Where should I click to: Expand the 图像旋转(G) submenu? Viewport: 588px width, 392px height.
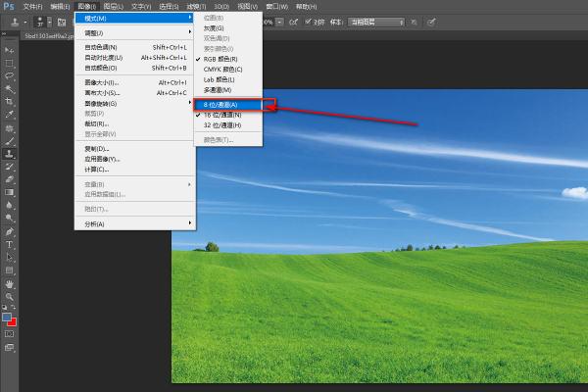coord(134,103)
